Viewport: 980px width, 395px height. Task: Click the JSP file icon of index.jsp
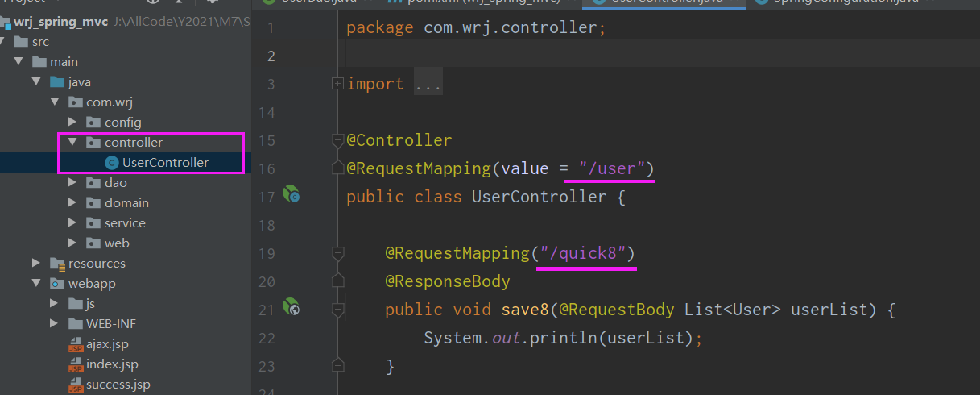pyautogui.click(x=76, y=364)
